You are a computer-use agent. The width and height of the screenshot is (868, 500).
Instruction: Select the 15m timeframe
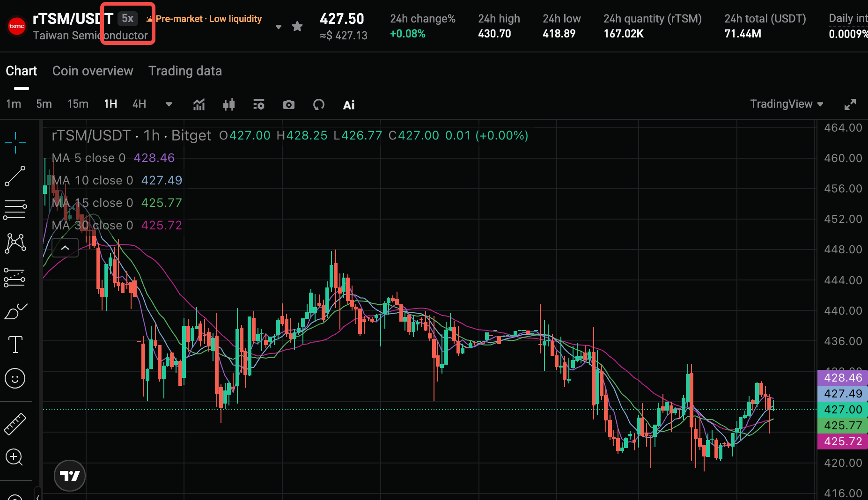pos(78,104)
